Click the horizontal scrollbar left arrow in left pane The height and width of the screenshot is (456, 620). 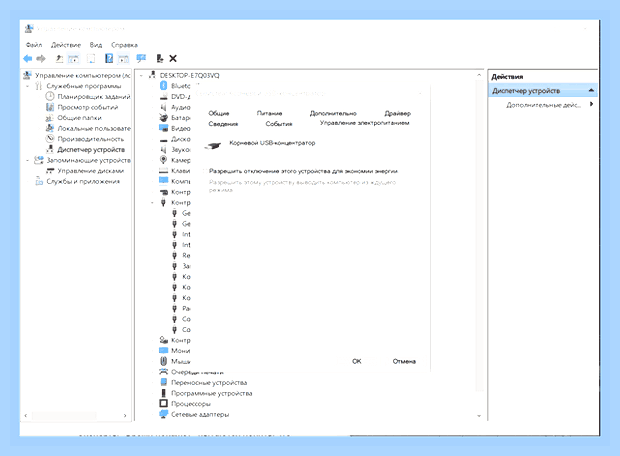[x=26, y=415]
